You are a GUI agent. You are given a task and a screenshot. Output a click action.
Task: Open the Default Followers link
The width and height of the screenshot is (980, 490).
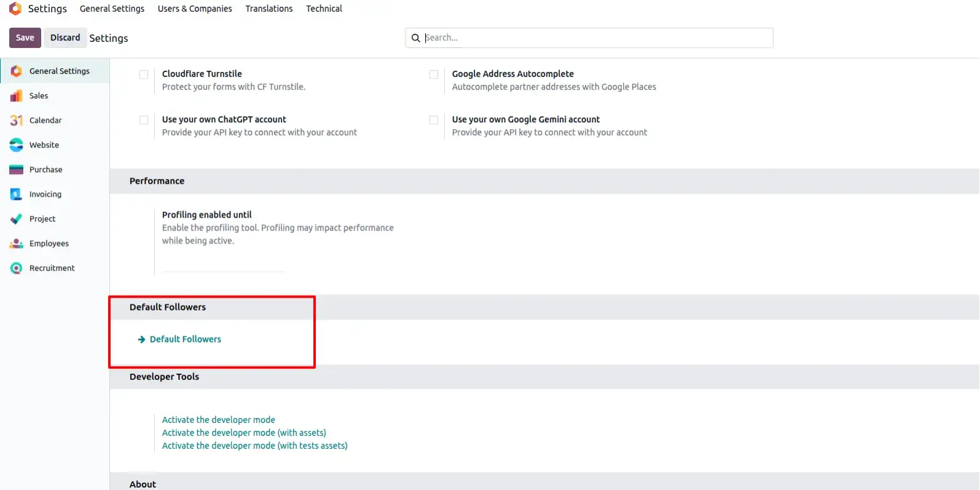coord(186,339)
